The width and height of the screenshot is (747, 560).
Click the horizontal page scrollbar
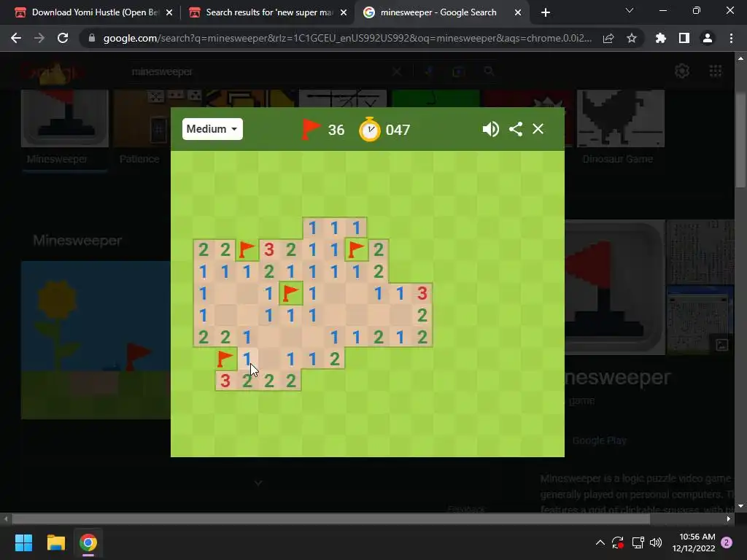[x=330, y=518]
